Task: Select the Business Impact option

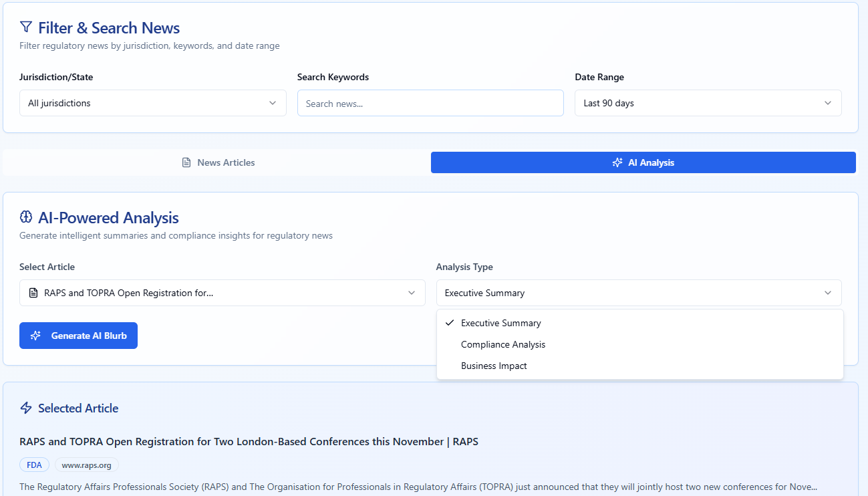Action: tap(494, 366)
